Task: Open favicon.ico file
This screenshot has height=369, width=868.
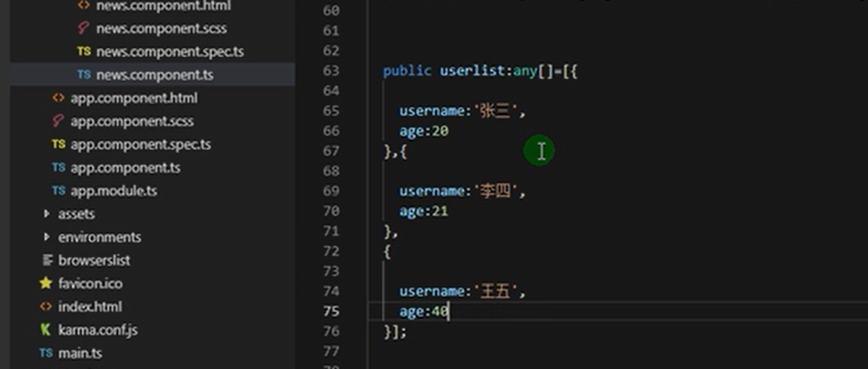Action: pos(90,283)
